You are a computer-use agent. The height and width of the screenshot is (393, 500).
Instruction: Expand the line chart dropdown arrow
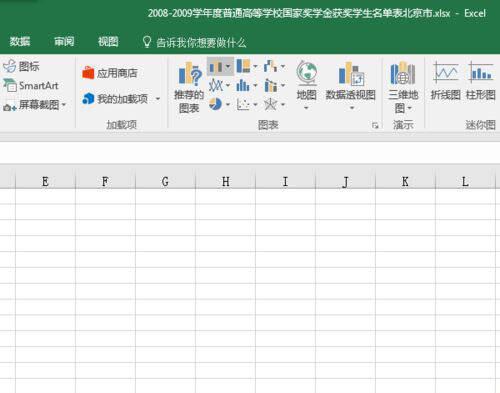tap(228, 86)
